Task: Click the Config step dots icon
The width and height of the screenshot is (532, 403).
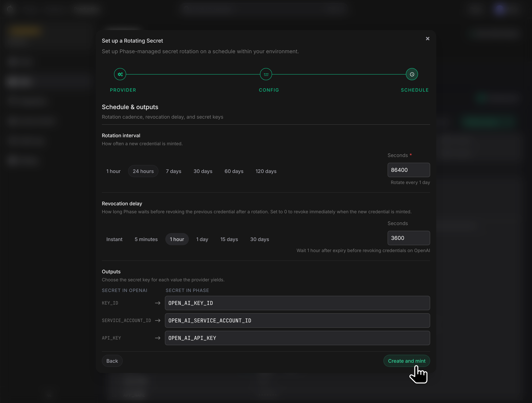Action: pyautogui.click(x=266, y=74)
